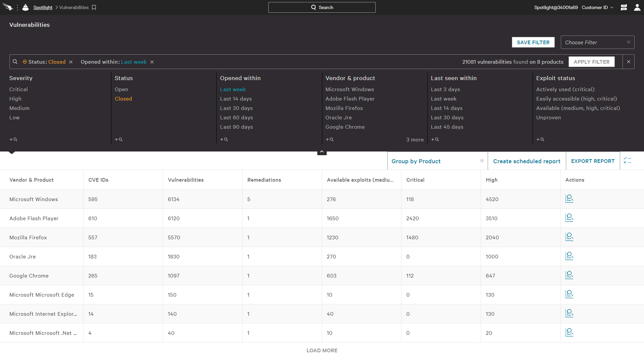Click the Microsoft Windows product row name
Image resolution: width=644 pixels, height=362 pixels.
34,199
